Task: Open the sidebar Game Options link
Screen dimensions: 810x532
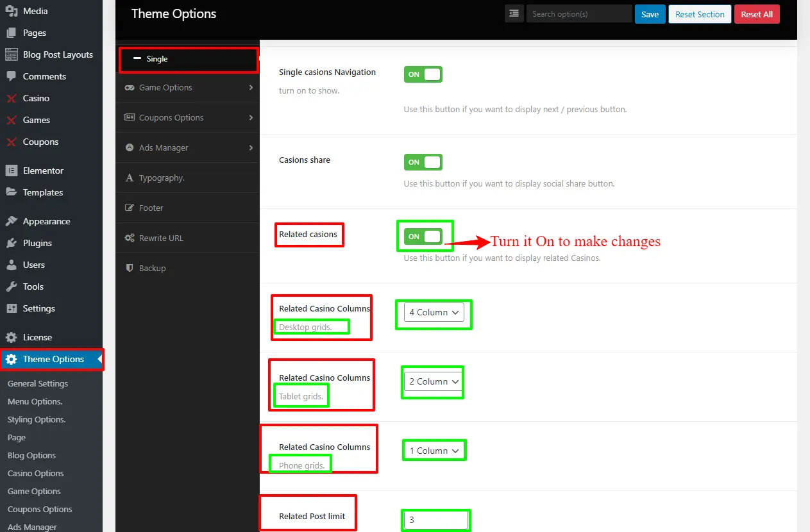Action: point(34,491)
